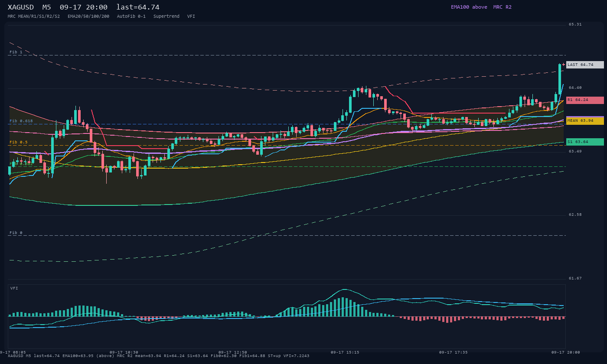Click 'EMA100=63.95' in the bottom status line

[x=78, y=356]
